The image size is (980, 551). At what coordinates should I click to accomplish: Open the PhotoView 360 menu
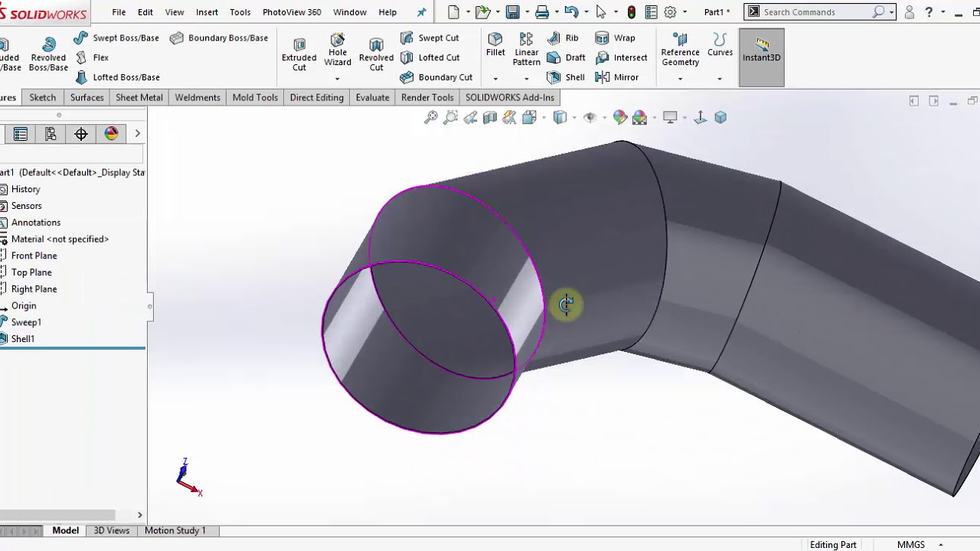click(x=292, y=12)
